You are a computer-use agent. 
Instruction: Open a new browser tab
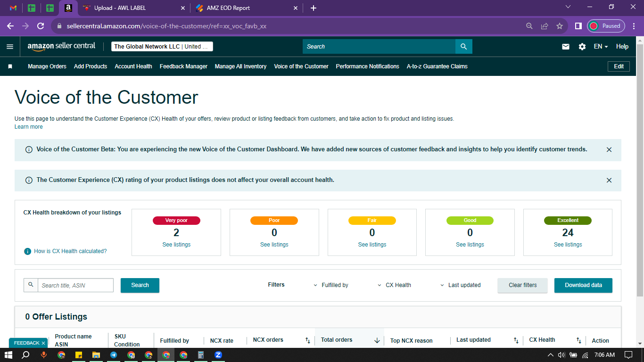coord(314,8)
